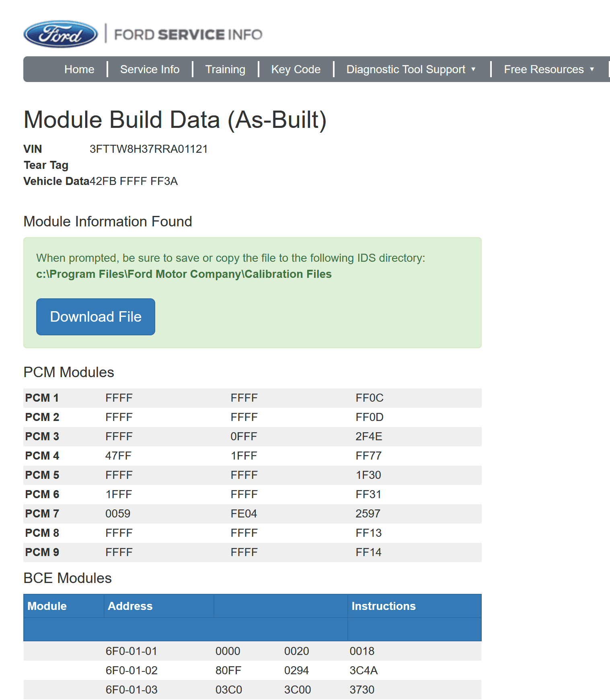This screenshot has width=610, height=700.
Task: Click the Download File button
Action: pos(96,317)
